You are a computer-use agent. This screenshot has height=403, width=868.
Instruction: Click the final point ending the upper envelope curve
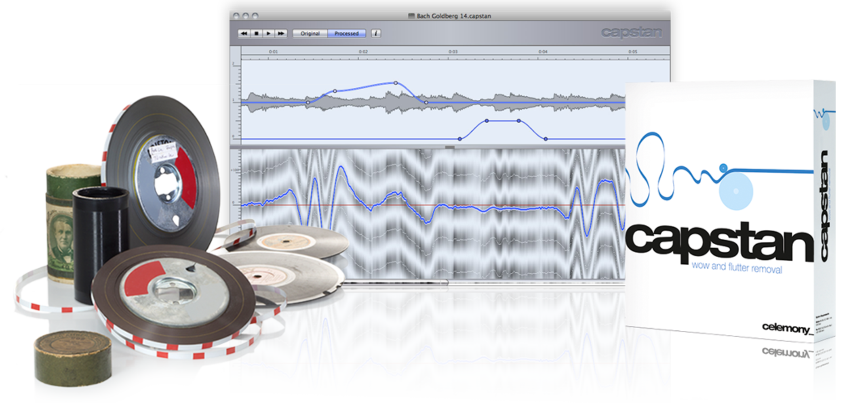[426, 103]
